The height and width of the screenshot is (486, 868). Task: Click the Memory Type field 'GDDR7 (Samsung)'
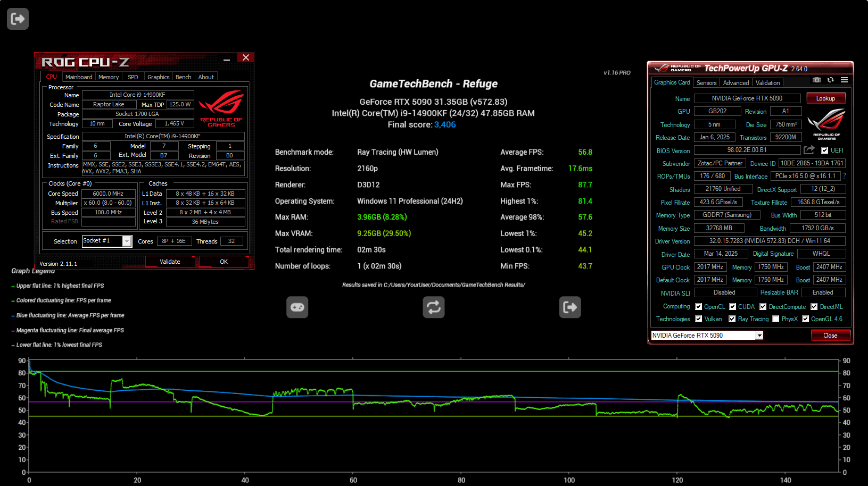[x=727, y=215]
